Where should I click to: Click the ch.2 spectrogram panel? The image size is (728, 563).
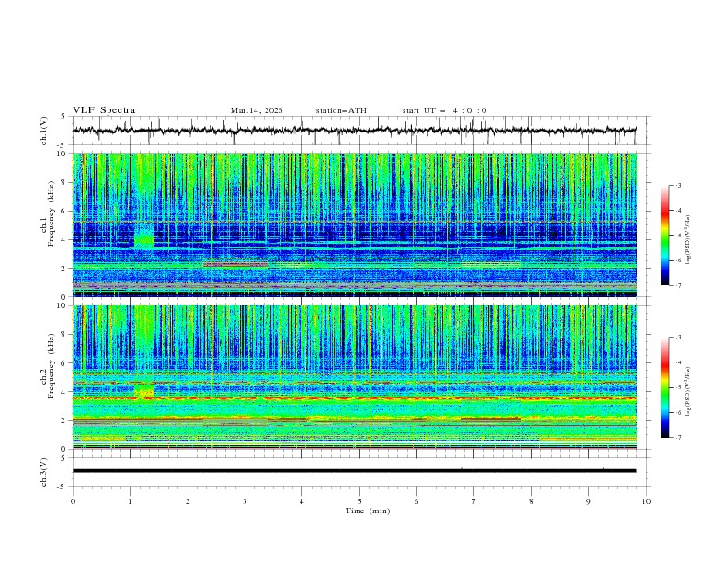pyautogui.click(x=355, y=377)
